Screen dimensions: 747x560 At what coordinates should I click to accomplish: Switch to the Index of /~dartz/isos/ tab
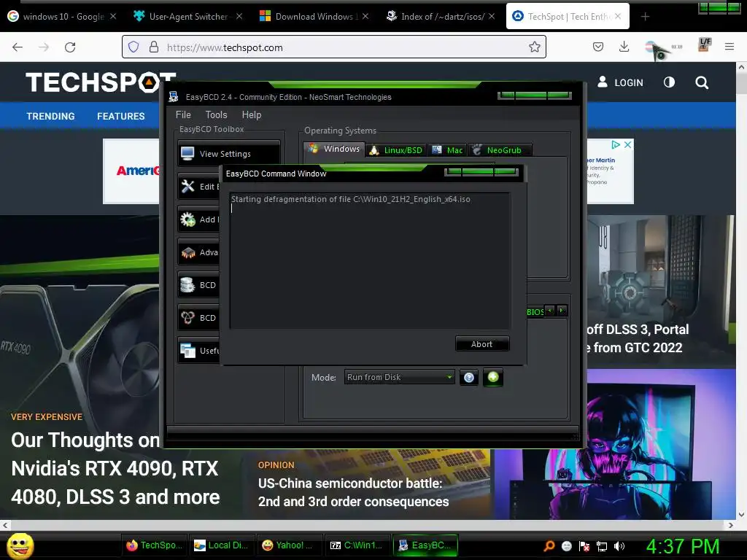tap(441, 16)
